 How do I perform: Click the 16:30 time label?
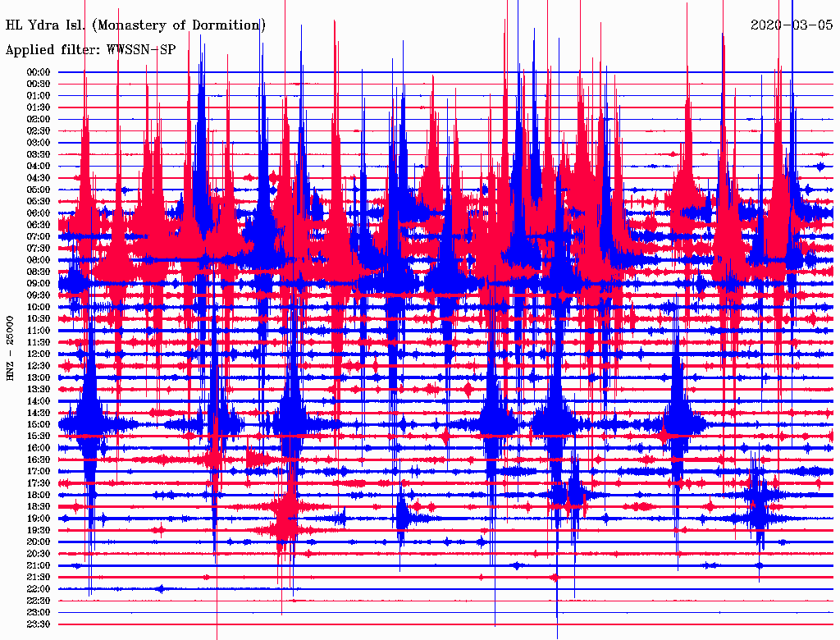[39, 459]
